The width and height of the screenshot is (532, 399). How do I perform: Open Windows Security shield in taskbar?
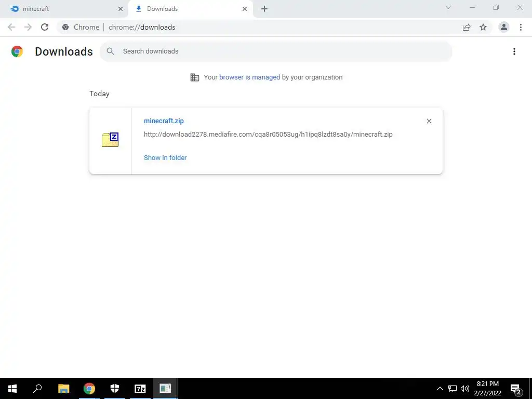pos(115,389)
